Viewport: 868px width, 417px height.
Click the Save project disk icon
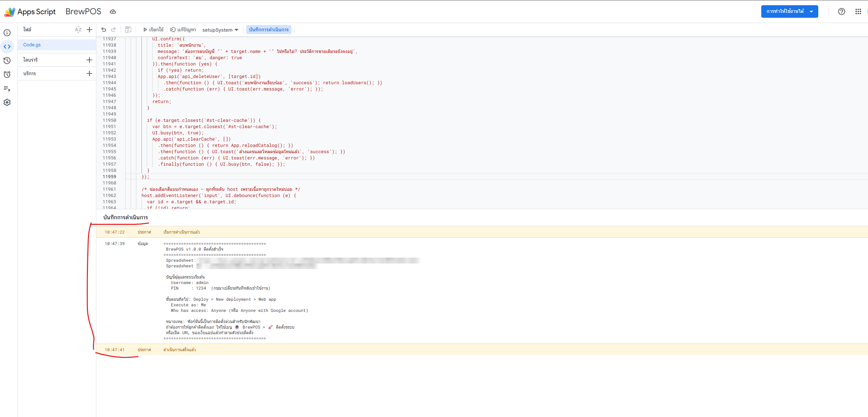(x=128, y=30)
